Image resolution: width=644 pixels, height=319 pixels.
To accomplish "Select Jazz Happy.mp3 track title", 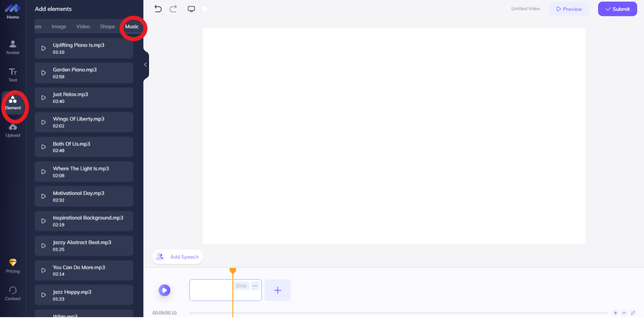I will 72,292.
